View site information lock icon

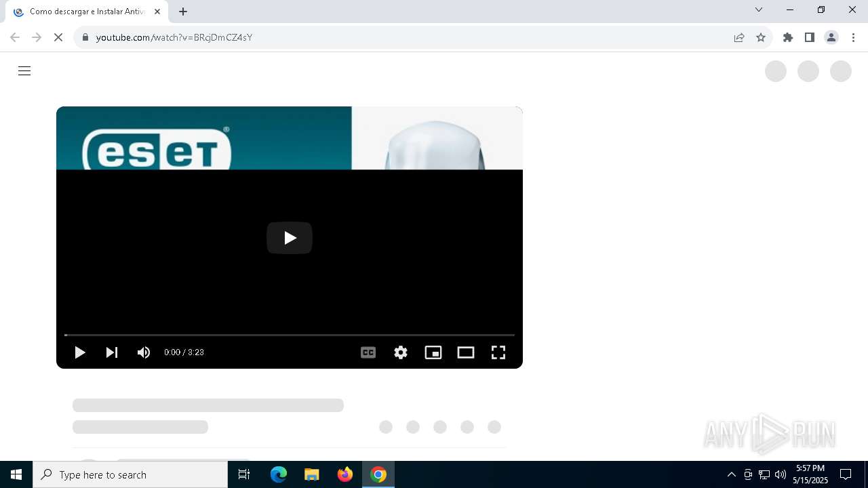[x=85, y=37]
